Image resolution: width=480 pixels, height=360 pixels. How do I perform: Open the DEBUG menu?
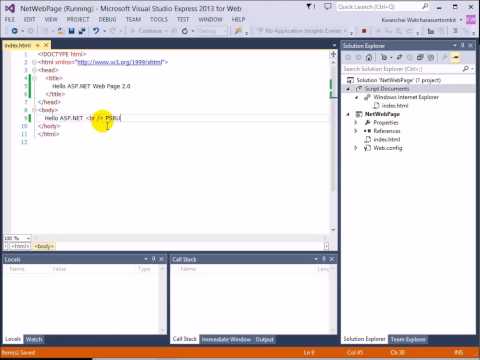[107, 20]
